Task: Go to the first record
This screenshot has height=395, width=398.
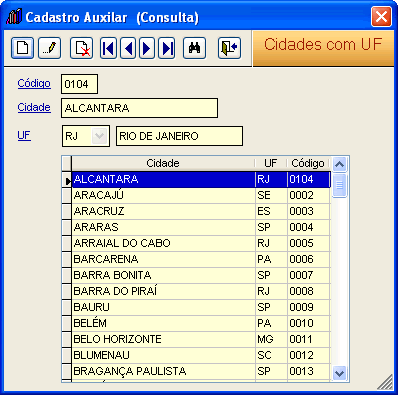Action: [x=108, y=48]
